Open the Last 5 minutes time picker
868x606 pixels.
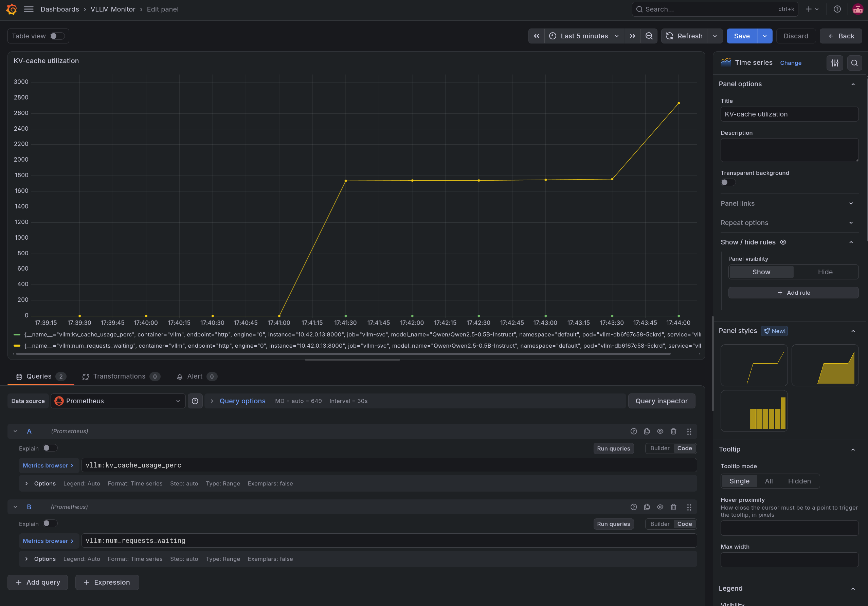584,36
